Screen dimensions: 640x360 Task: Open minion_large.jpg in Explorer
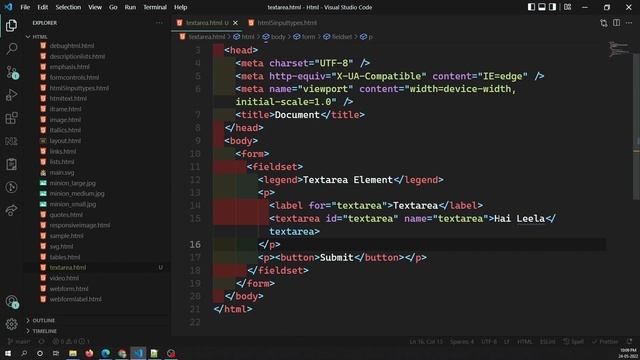pos(73,183)
